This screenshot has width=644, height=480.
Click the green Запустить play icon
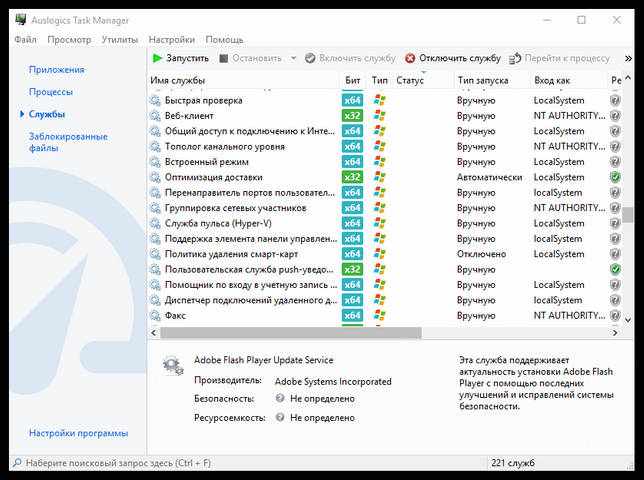157,58
